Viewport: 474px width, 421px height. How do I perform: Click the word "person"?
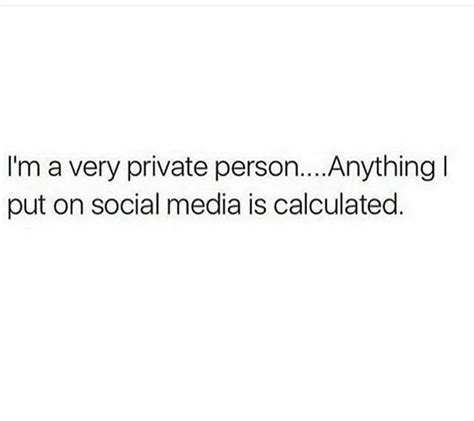258,172
